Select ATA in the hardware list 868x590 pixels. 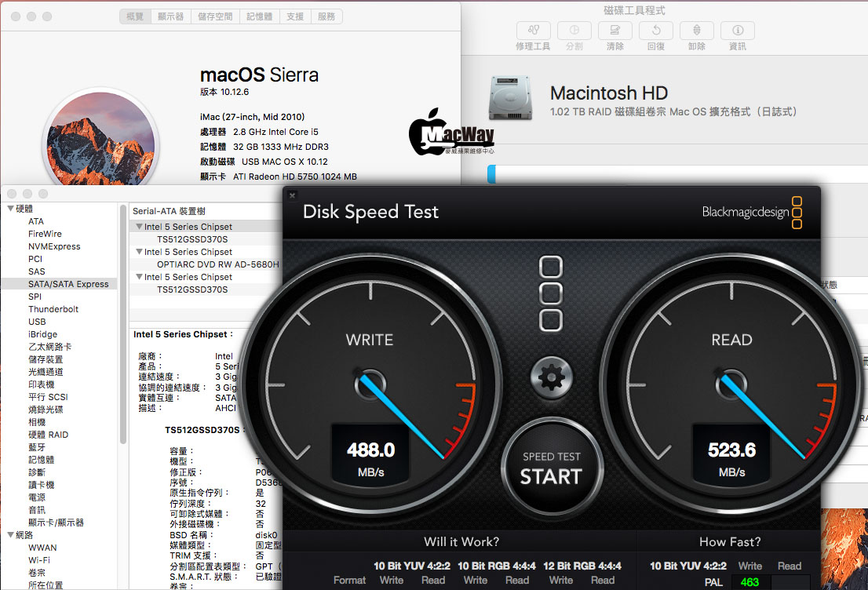point(36,221)
